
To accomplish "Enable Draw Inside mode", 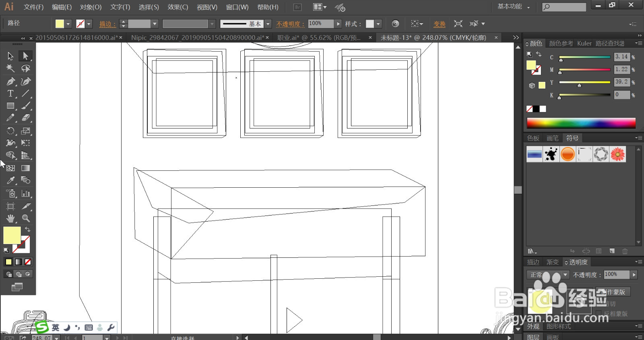I will click(28, 274).
